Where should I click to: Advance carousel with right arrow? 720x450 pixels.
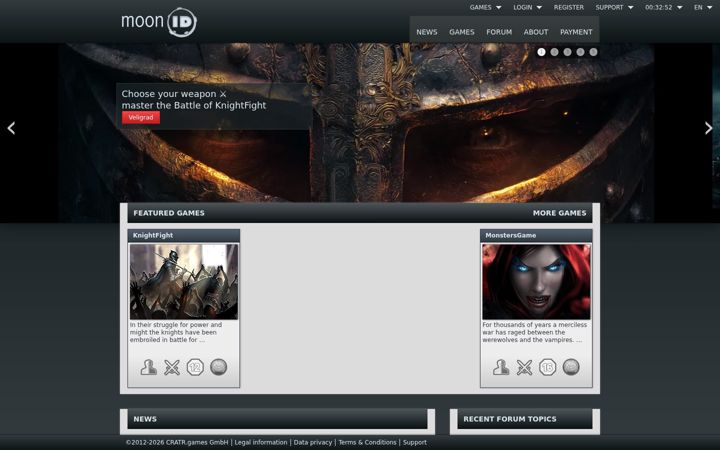tap(709, 128)
